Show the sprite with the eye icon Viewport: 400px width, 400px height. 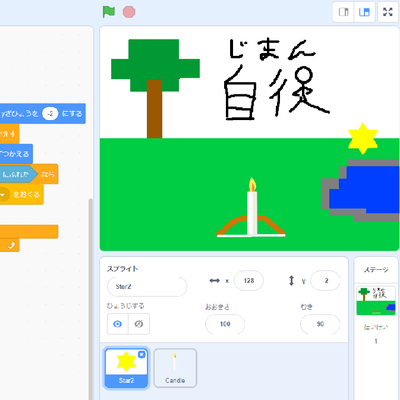click(117, 324)
